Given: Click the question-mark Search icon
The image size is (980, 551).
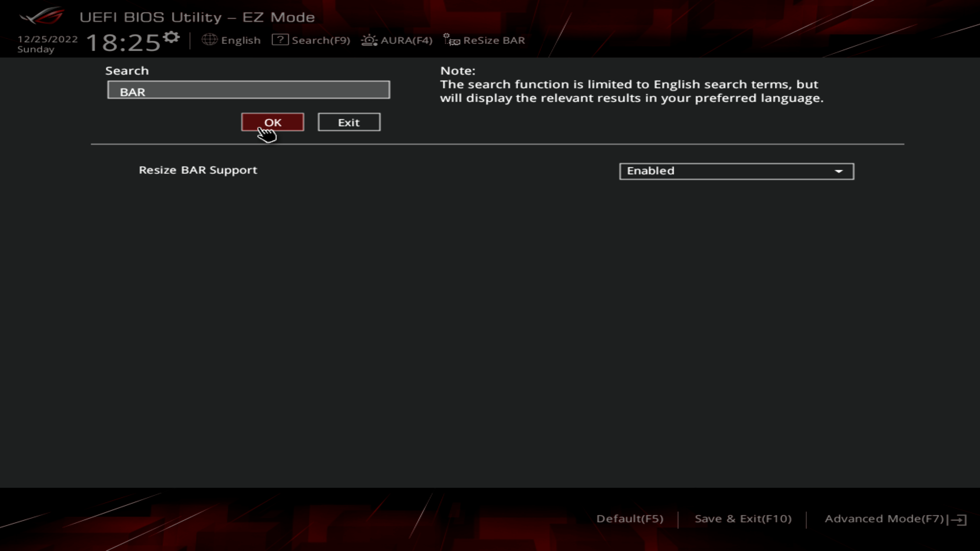Looking at the screenshot, I should pos(280,40).
